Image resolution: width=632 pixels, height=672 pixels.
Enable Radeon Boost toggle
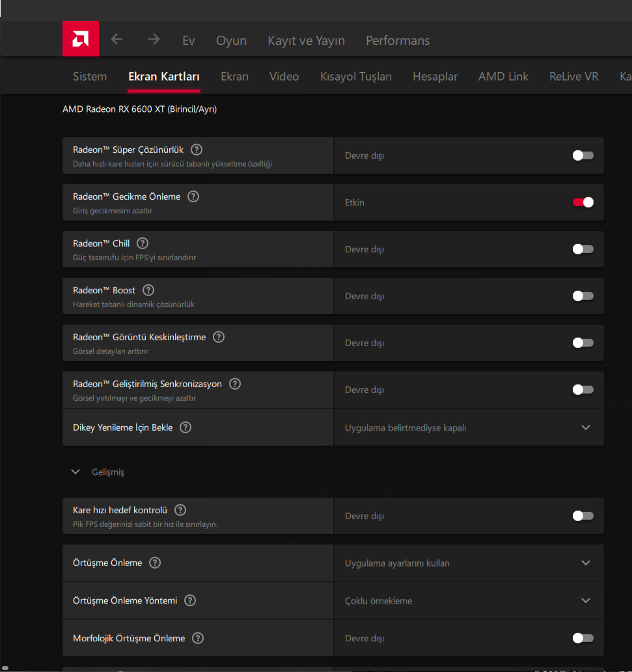click(x=583, y=296)
